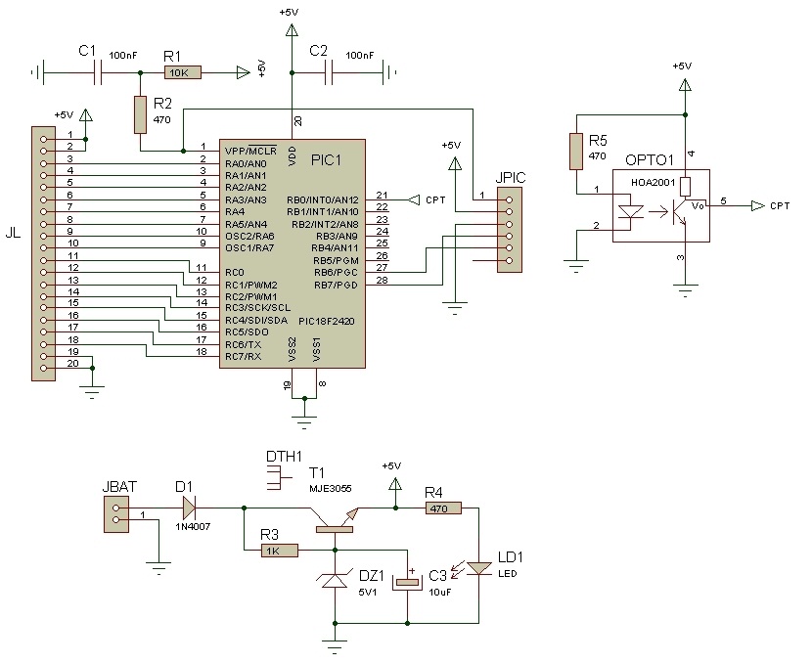Click the 100nF value next to C1
The height and width of the screenshot is (663, 812).
tap(122, 55)
